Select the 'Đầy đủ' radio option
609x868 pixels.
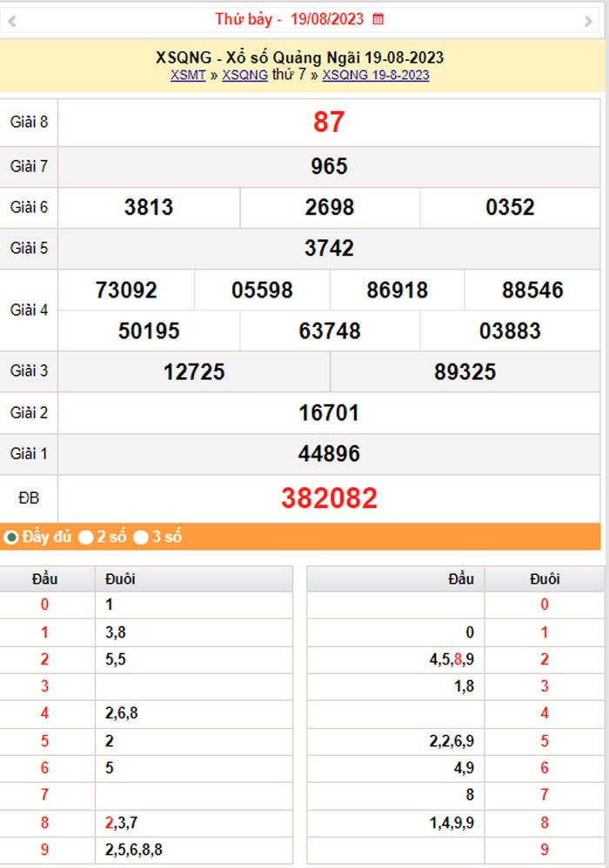point(11,537)
